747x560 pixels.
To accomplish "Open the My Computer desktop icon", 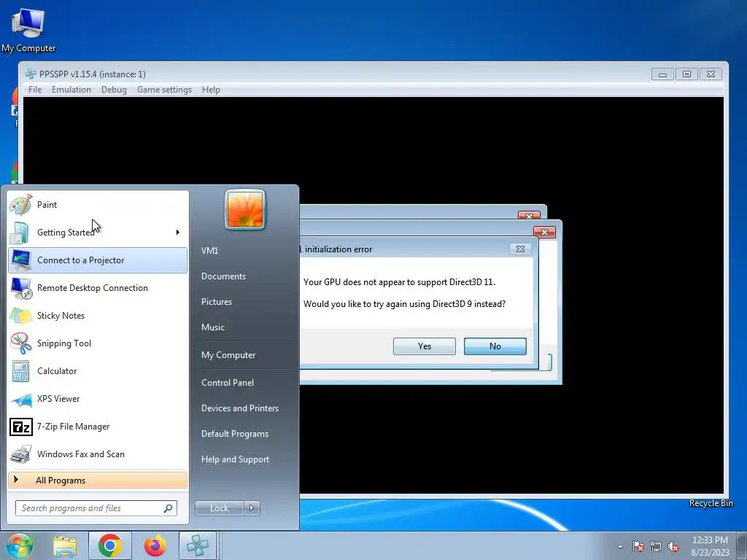I will click(28, 29).
